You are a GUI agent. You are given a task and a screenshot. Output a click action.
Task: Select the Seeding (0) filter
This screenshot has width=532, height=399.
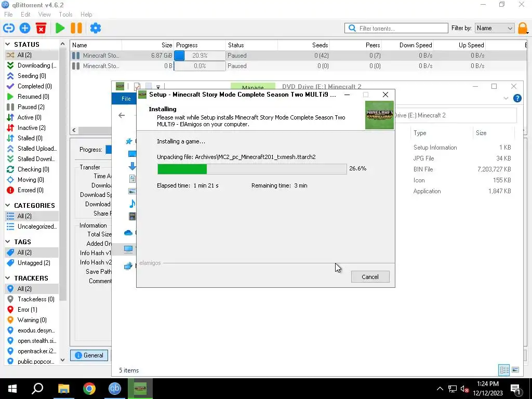pyautogui.click(x=32, y=76)
